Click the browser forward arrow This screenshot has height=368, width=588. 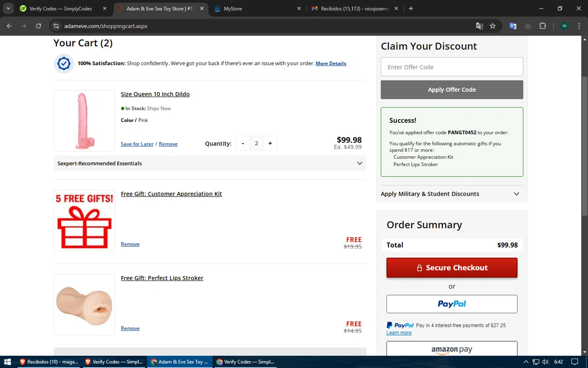pos(24,26)
